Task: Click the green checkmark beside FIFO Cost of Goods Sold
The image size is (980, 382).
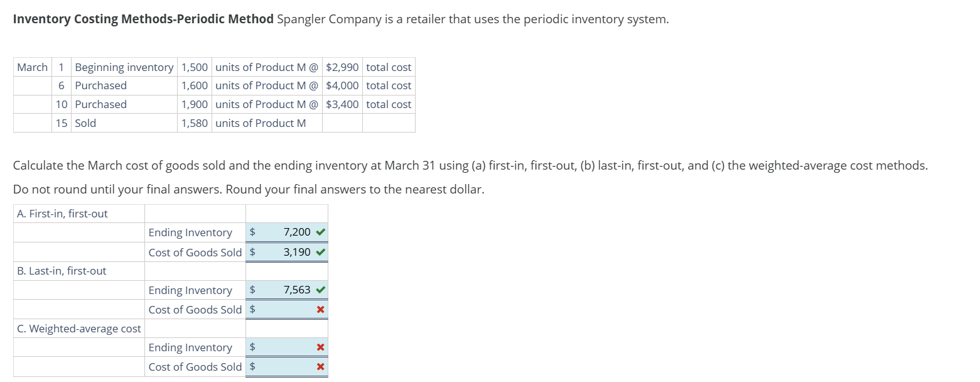Action: click(x=321, y=252)
